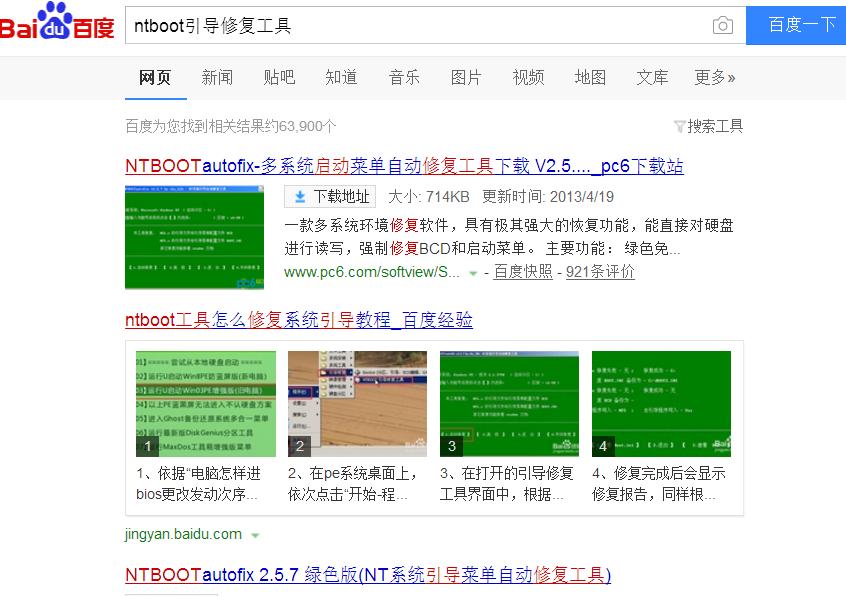The width and height of the screenshot is (846, 596).
Task: Click the Baidu logo icon
Action: [x=55, y=25]
